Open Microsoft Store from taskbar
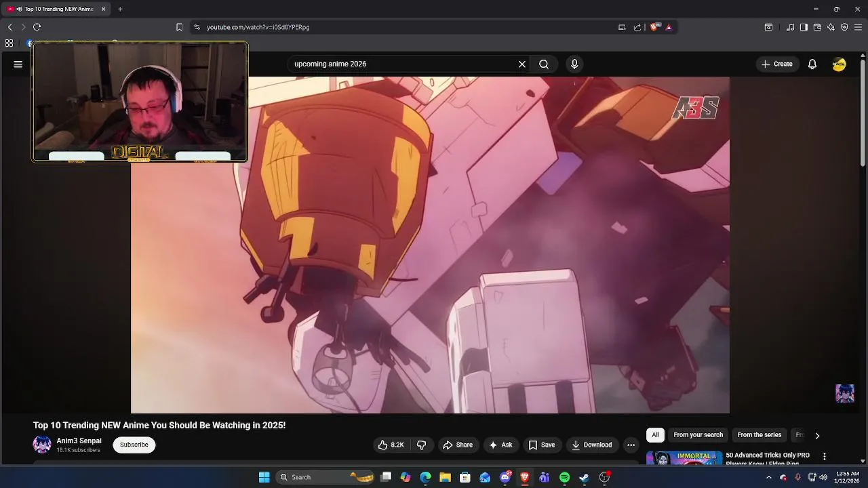This screenshot has height=488, width=868. [465, 477]
